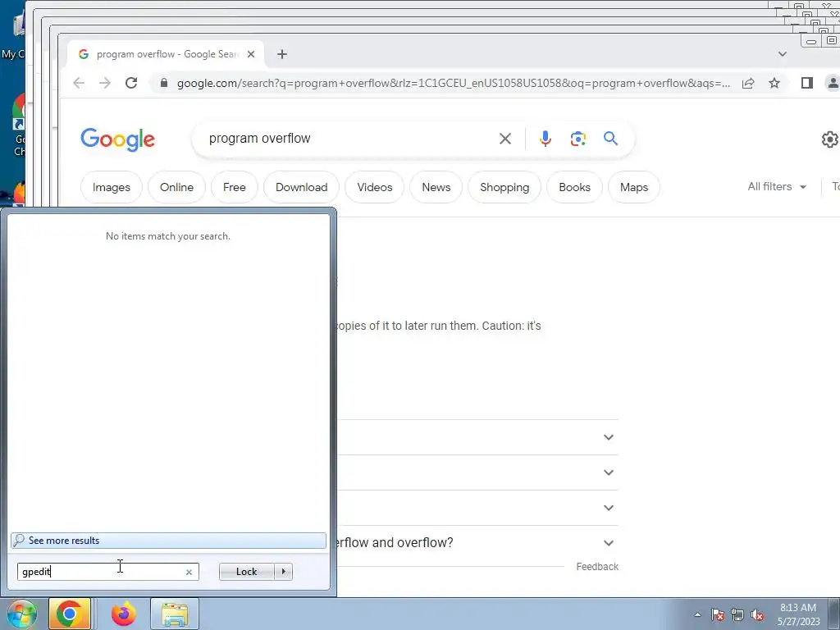The image size is (840, 630).
Task: Switch to Books results
Action: pos(574,187)
